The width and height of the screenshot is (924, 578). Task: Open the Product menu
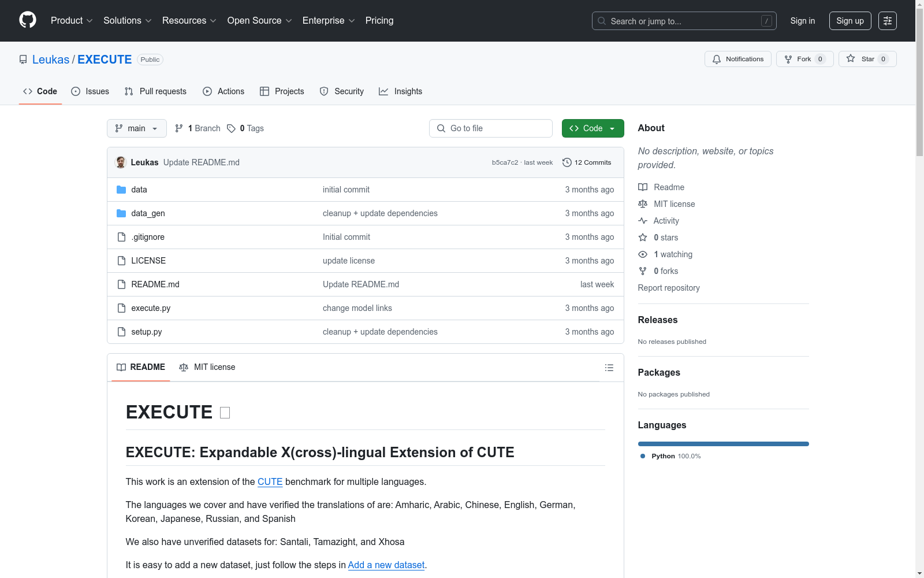pyautogui.click(x=72, y=21)
